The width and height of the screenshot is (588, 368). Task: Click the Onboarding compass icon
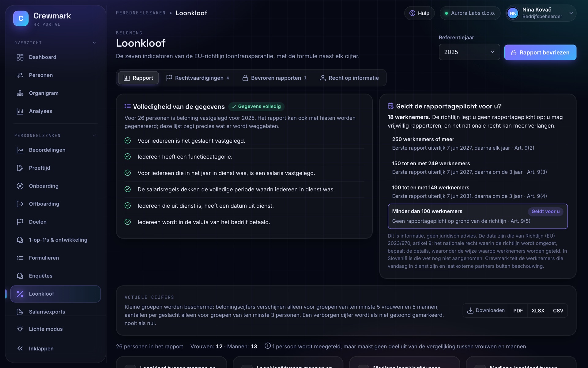pos(20,186)
